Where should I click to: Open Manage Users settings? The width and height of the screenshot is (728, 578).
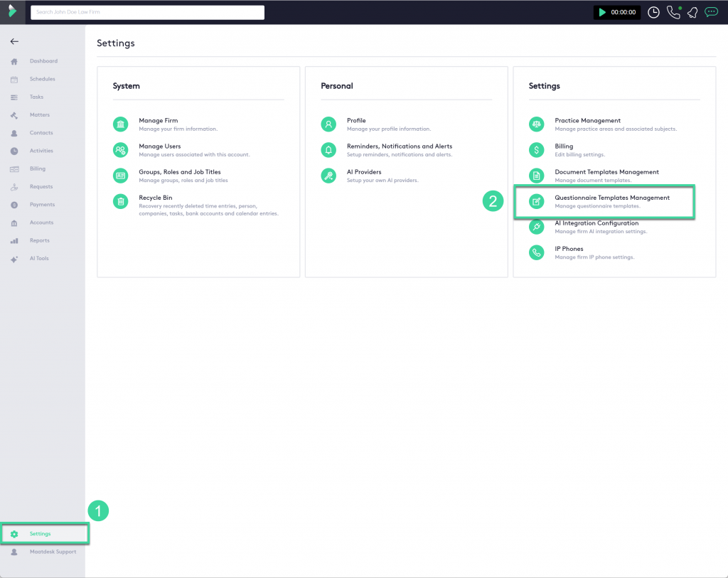pos(160,146)
